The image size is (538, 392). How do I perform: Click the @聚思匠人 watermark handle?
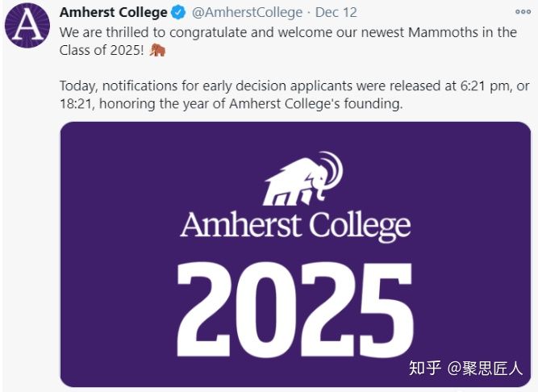click(485, 369)
